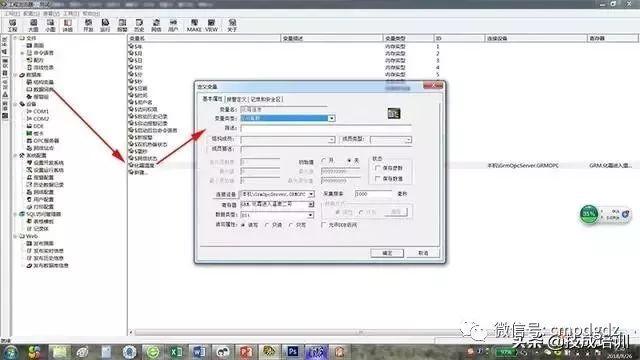Viewport: 640px width, 360px height.
Task: Switch to 小图 small icon view
Action: pos(50,25)
